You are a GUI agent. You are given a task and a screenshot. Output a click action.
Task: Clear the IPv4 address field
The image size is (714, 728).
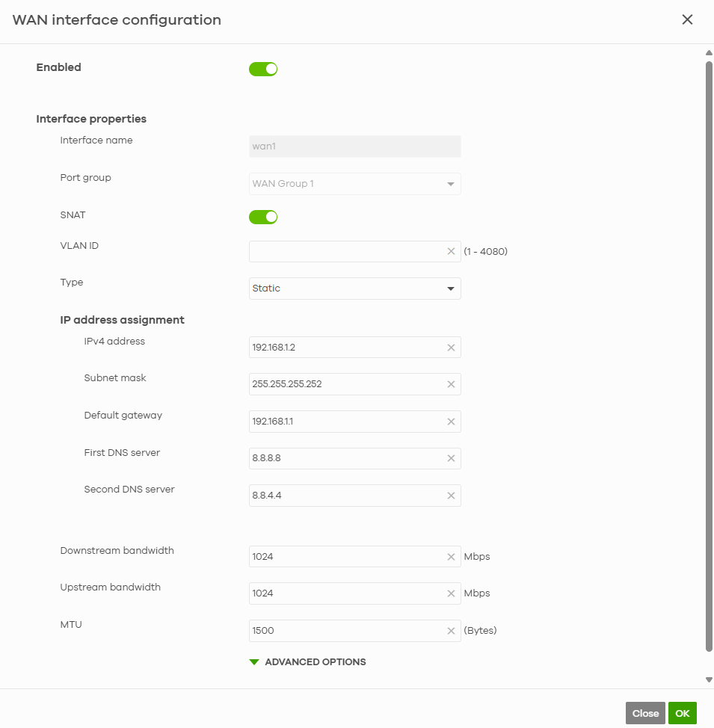451,348
